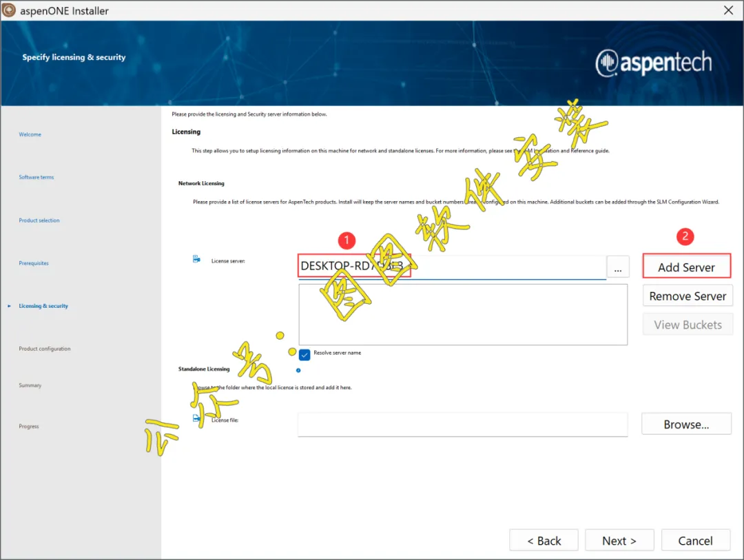The height and width of the screenshot is (560, 744).
Task: Select the Prerequisites step
Action: [x=34, y=263]
